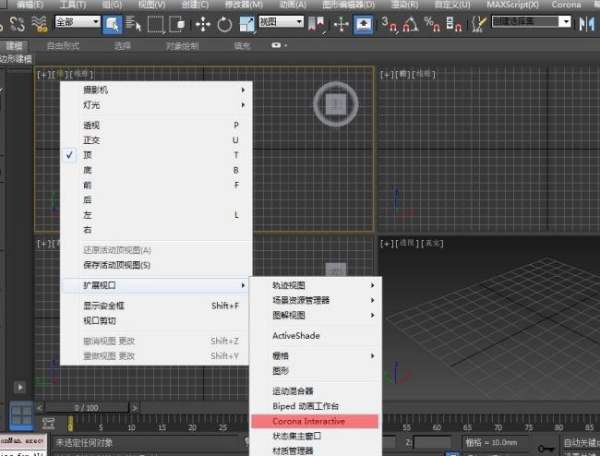Click the Use Pivot Point Center icon
Viewport: 600px width, 456px height.
pos(316,24)
